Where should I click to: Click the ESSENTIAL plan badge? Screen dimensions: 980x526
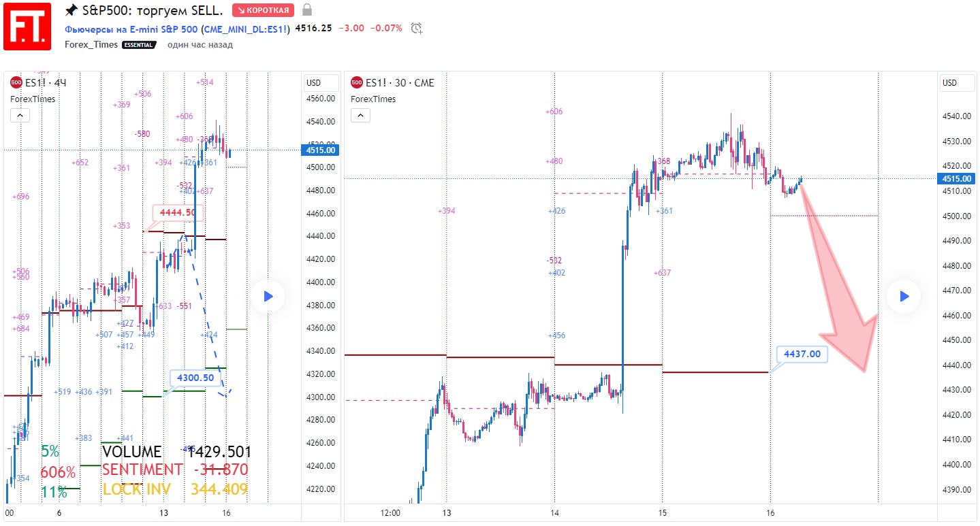click(x=139, y=45)
